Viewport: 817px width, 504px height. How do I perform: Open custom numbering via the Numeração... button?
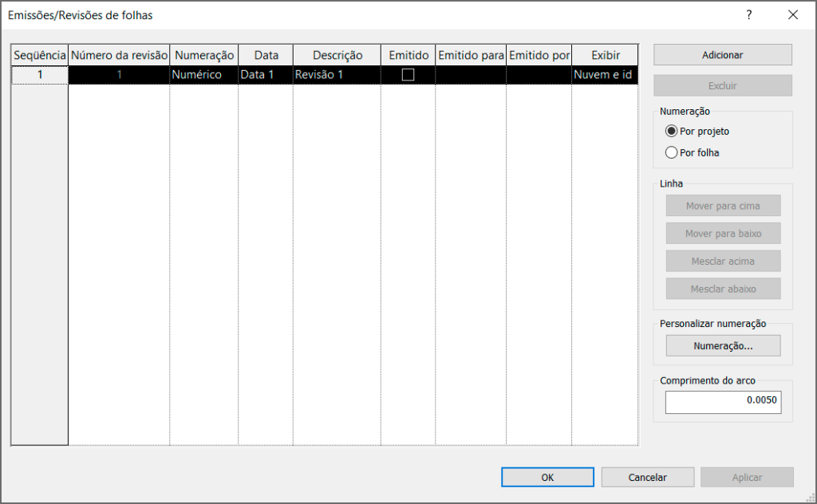coord(723,345)
